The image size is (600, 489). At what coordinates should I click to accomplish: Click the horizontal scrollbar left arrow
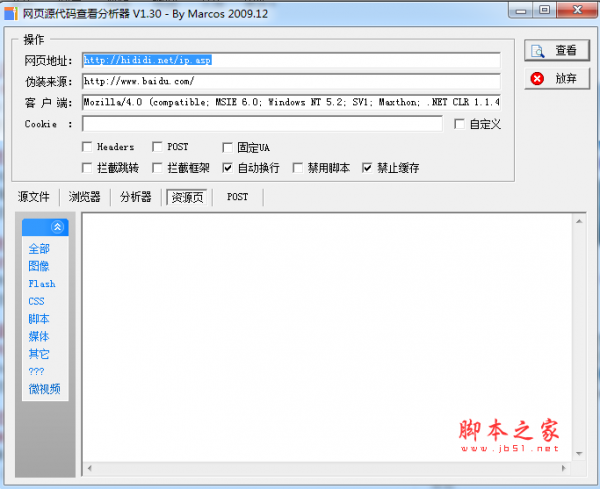point(90,468)
